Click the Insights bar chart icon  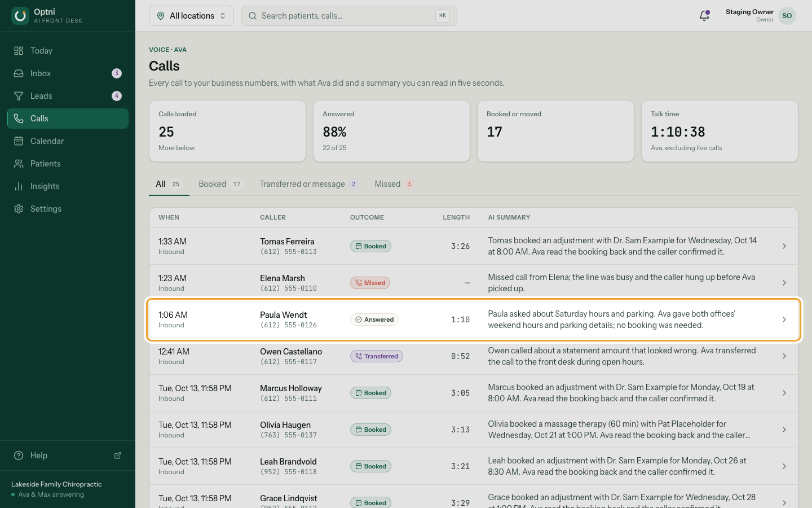pyautogui.click(x=19, y=186)
